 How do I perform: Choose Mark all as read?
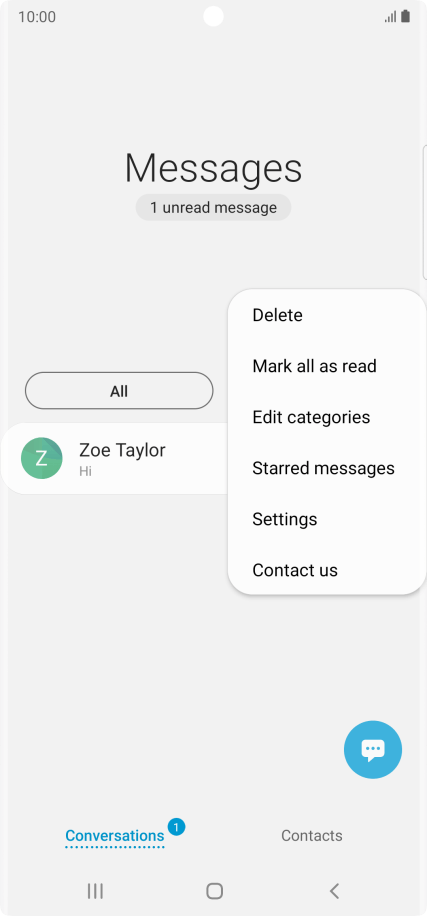click(314, 366)
